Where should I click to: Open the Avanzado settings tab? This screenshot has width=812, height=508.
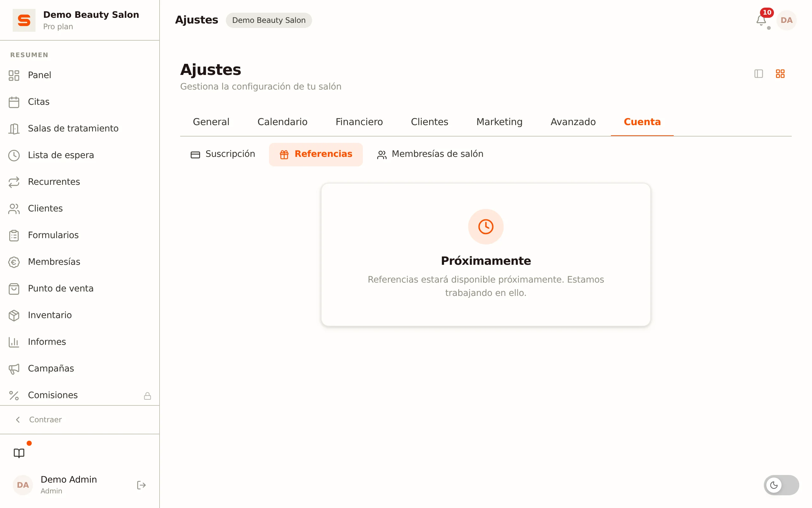[573, 122]
